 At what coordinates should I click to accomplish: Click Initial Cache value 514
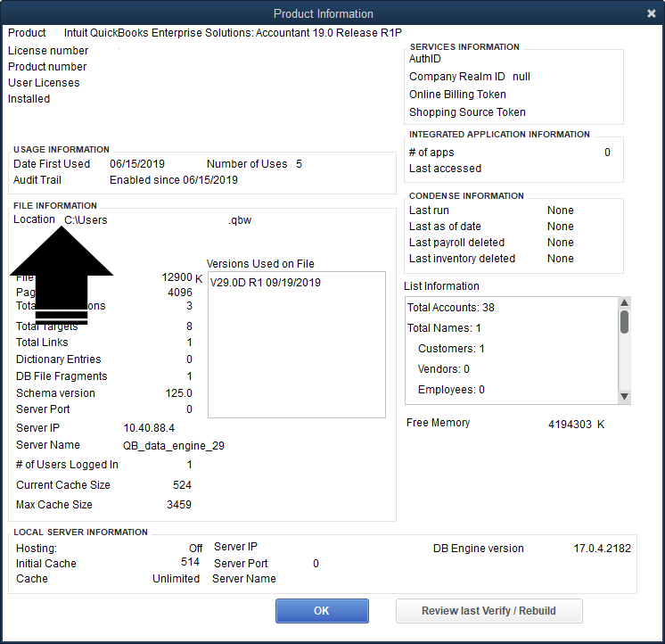[x=190, y=562]
